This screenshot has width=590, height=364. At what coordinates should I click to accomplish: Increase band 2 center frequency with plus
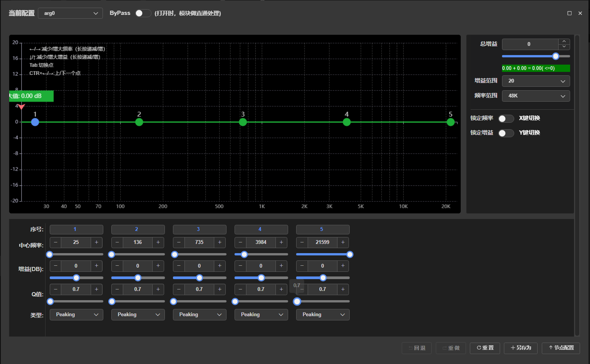click(158, 242)
